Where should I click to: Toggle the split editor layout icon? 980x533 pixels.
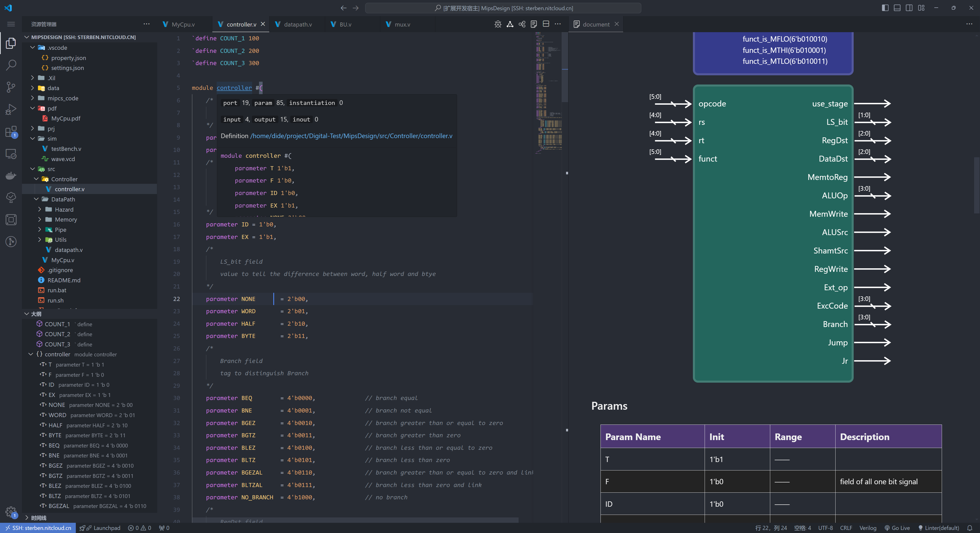coord(546,24)
